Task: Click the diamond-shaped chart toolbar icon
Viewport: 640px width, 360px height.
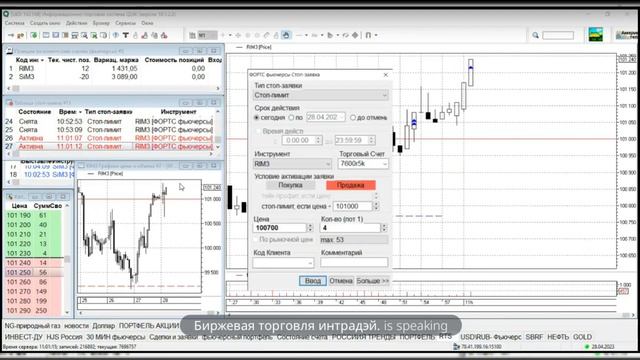Action: pyautogui.click(x=355, y=36)
